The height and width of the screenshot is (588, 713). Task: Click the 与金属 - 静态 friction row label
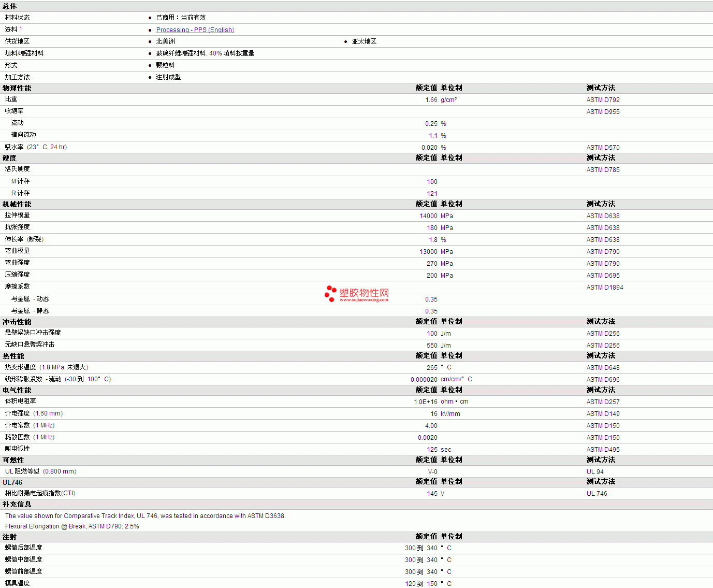[30, 311]
